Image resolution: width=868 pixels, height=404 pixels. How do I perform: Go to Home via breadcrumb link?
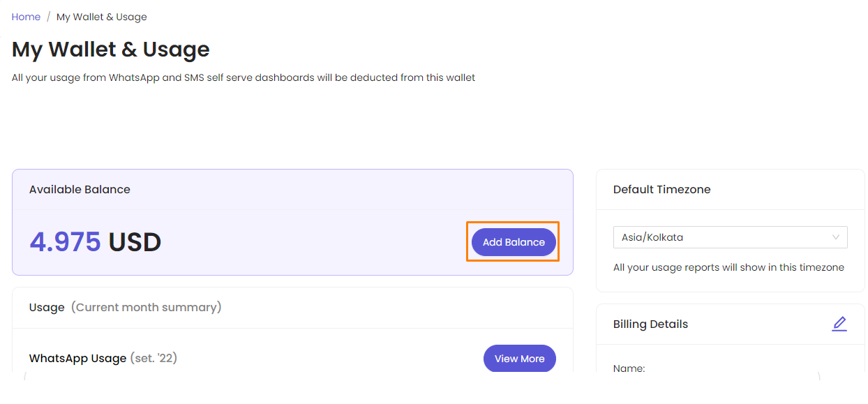(26, 17)
